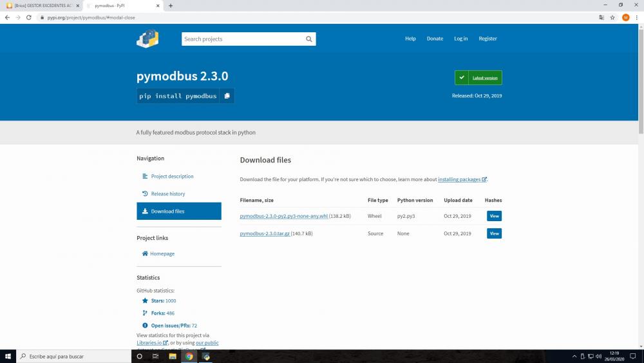Click the page vertical scrollbar
The height and width of the screenshot is (363, 644).
coord(641,80)
